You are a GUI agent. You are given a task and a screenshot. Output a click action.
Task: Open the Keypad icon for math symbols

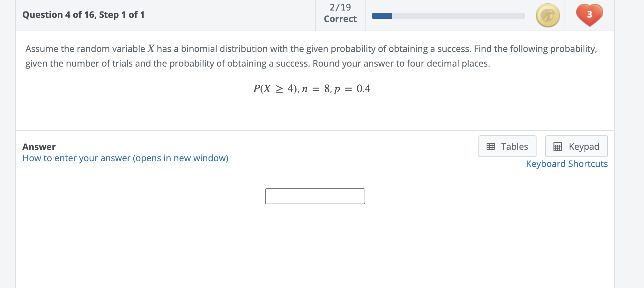pos(576,146)
